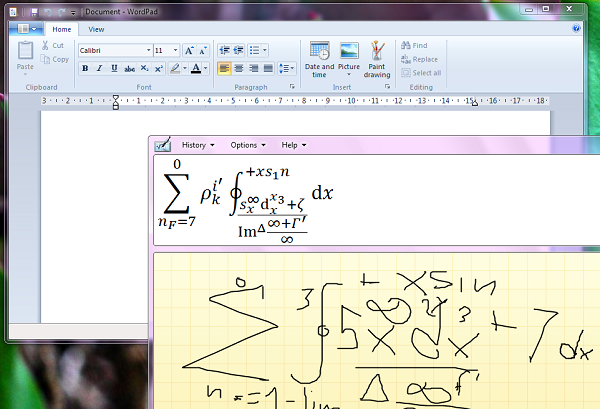Select center text alignment

(239, 68)
